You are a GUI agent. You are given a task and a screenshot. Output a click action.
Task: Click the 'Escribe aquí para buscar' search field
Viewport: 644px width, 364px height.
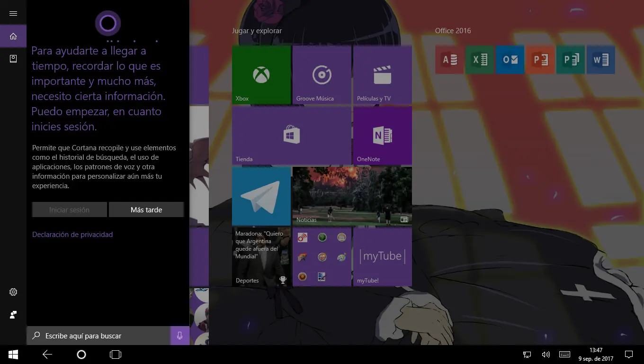(x=99, y=336)
